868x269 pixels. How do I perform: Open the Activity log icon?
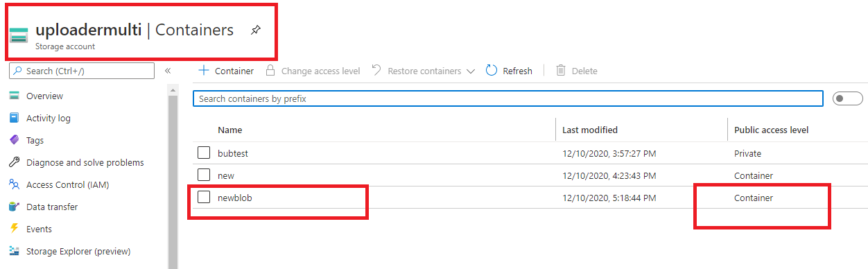coord(14,118)
